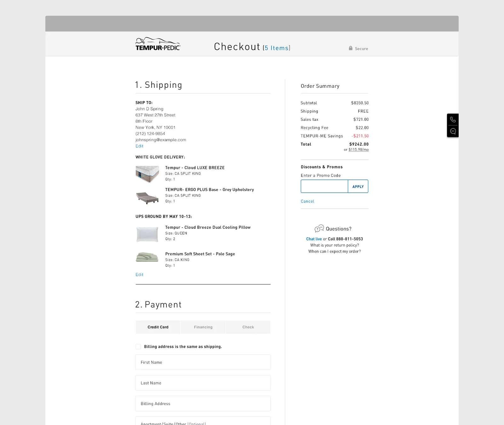Screen dimensions: 504x425
Task: Click the Secure lock icon
Action: point(351,48)
